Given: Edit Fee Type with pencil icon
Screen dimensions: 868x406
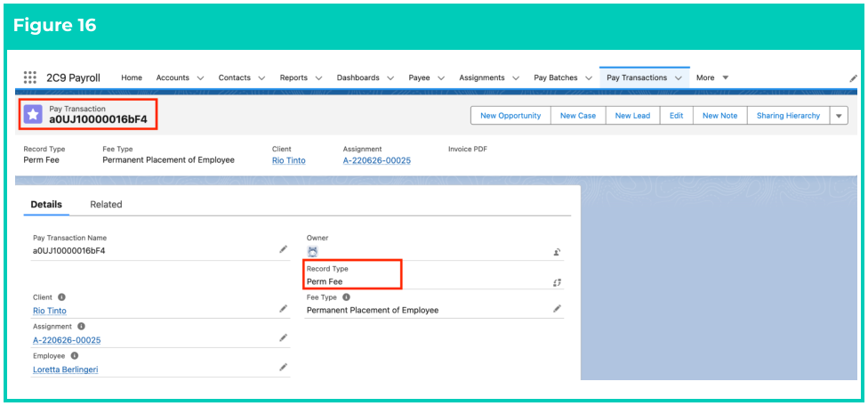Looking at the screenshot, I should 557,309.
